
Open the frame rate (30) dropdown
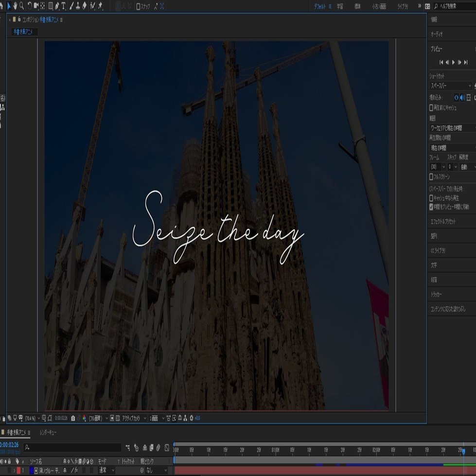click(438, 167)
